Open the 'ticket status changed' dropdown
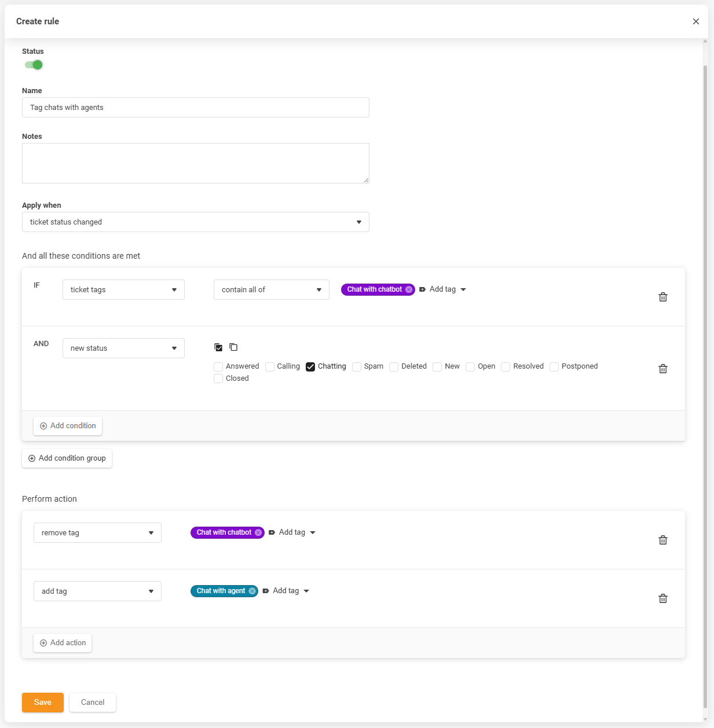The image size is (714, 728). click(x=195, y=222)
